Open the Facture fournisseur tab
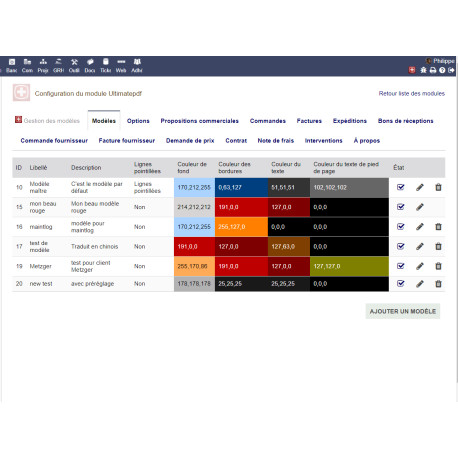The height and width of the screenshot is (458, 458). (x=127, y=141)
